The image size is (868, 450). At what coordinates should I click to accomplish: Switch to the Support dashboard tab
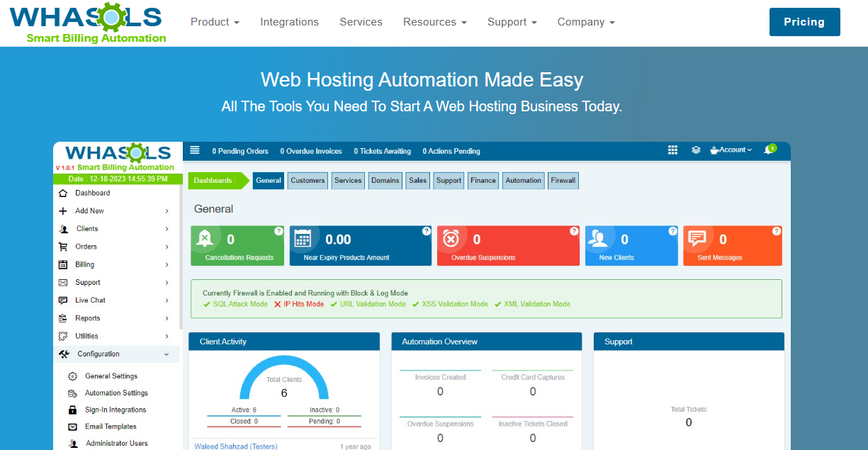tap(449, 181)
